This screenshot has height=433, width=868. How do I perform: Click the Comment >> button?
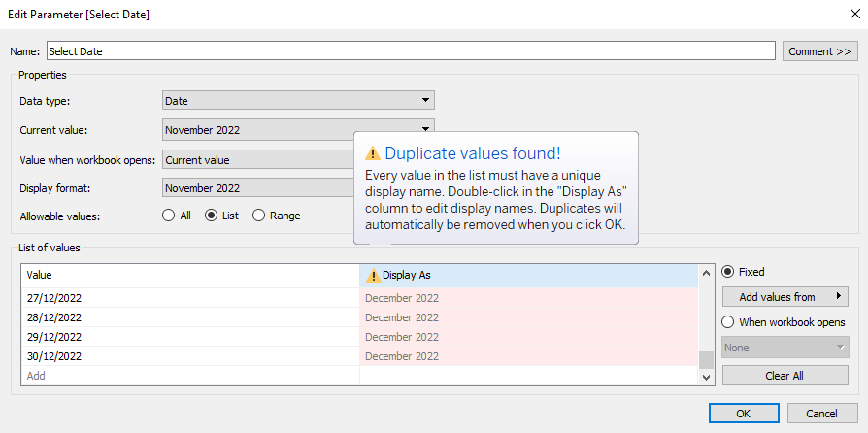click(x=819, y=51)
